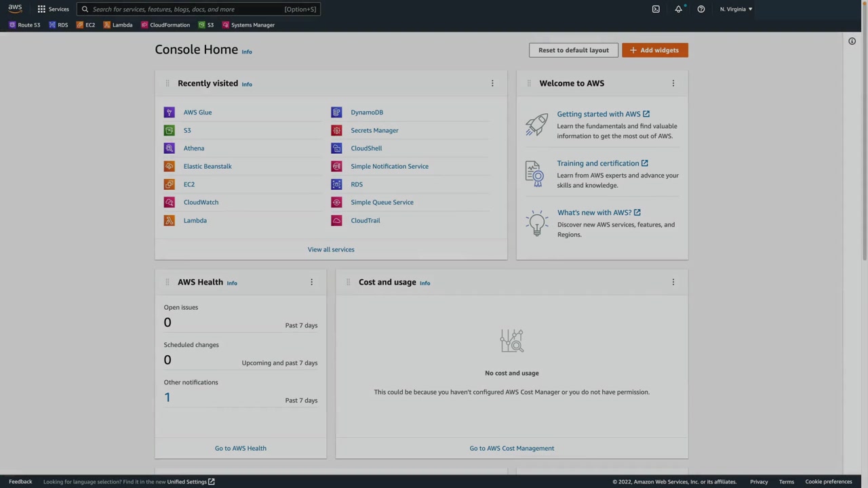Open the AWS Glue link
Image resolution: width=868 pixels, height=488 pixels.
click(197, 113)
